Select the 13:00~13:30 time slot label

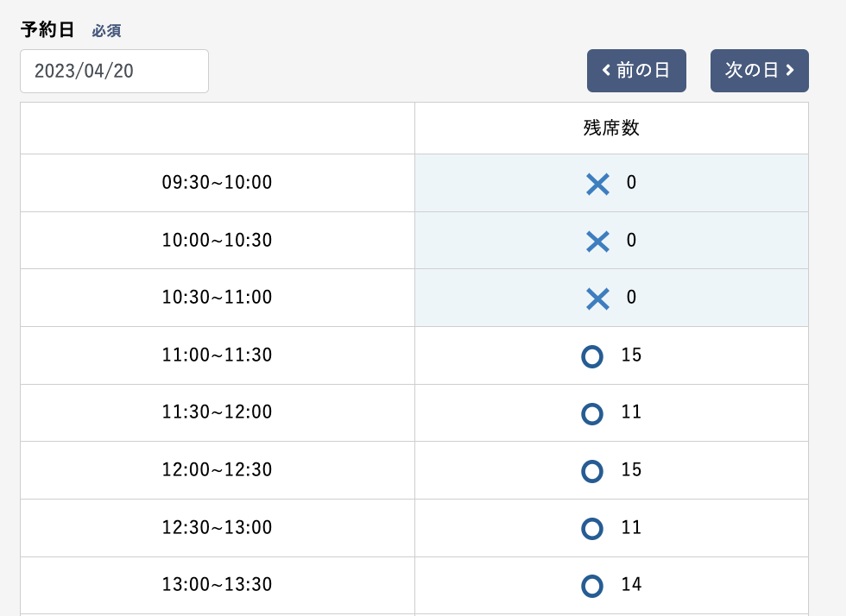tap(217, 585)
